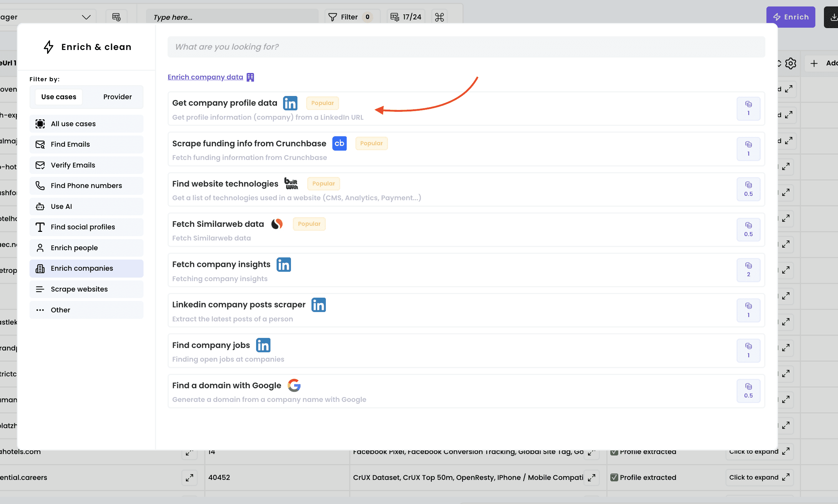Open the Enrich company data link

205,77
